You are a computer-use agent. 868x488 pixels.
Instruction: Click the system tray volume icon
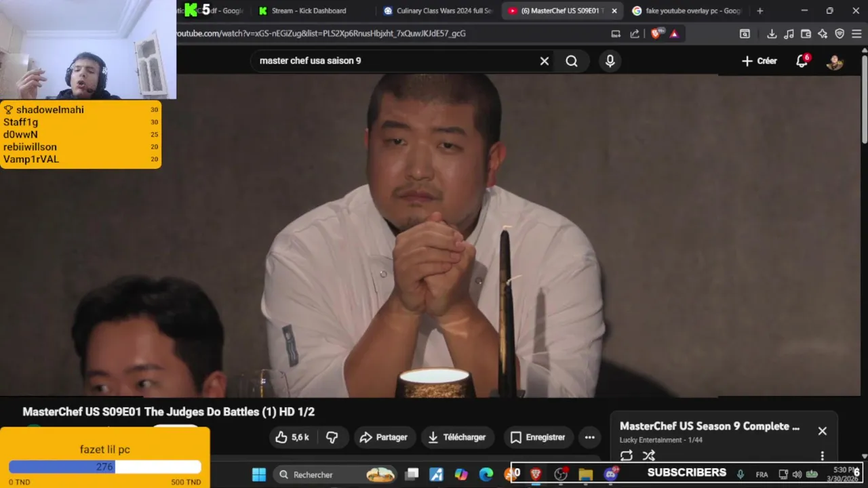(x=797, y=474)
